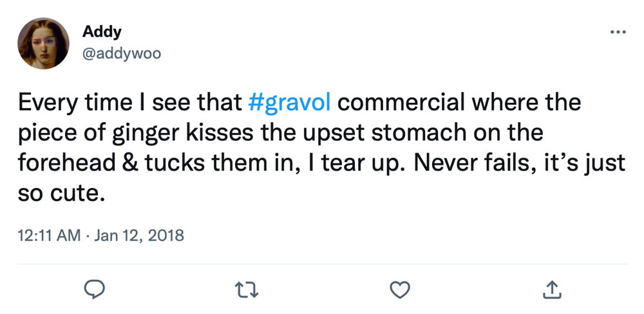Click the words "so cute." ending the tweet

tap(62, 192)
